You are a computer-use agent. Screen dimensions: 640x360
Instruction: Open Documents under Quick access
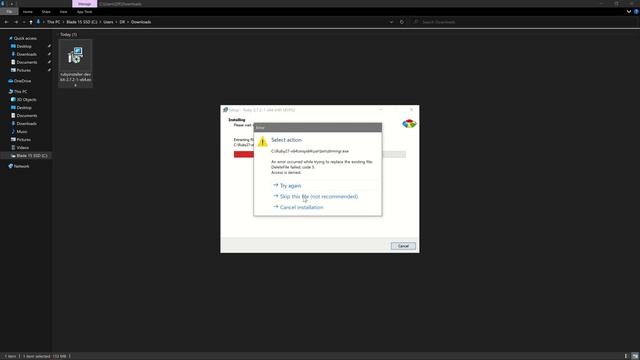point(27,62)
